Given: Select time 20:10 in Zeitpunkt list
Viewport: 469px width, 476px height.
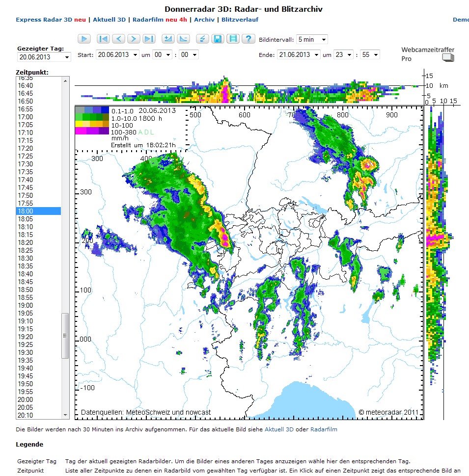Looking at the screenshot, I should pyautogui.click(x=39, y=416).
